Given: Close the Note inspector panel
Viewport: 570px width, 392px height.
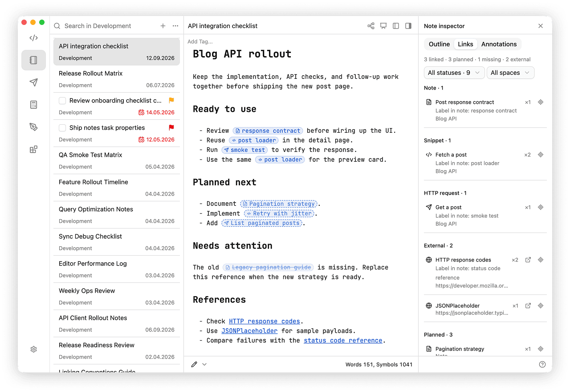Looking at the screenshot, I should pyautogui.click(x=541, y=26).
